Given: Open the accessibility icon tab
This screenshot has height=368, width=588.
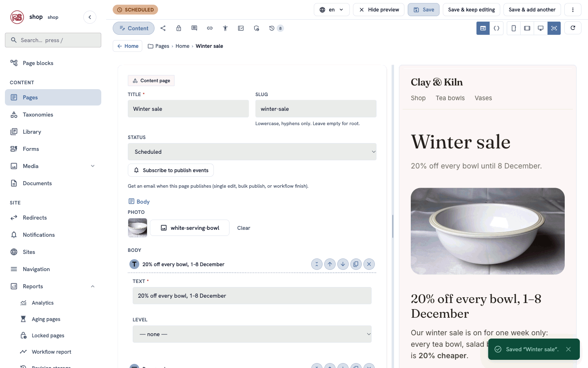Looking at the screenshot, I should 225,28.
